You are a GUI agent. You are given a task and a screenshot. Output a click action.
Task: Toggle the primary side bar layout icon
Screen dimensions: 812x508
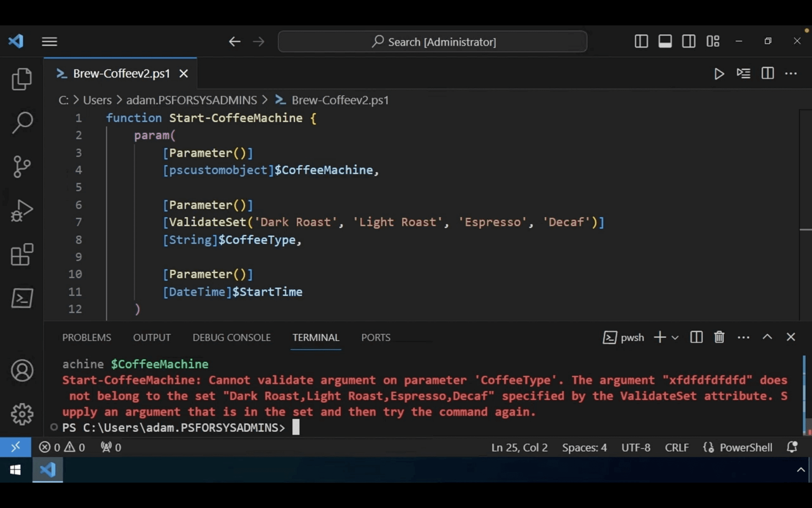[x=641, y=41]
